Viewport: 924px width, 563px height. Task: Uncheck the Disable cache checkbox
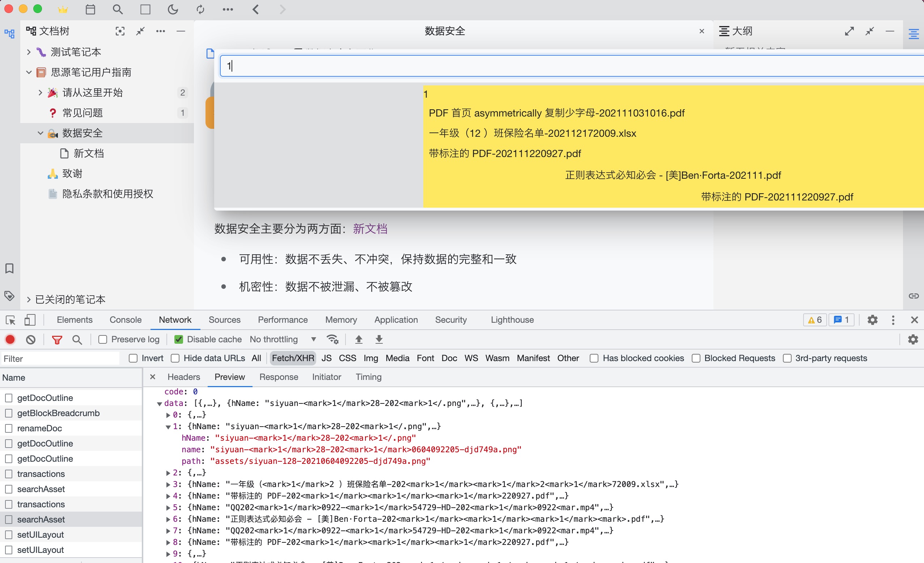pos(179,339)
